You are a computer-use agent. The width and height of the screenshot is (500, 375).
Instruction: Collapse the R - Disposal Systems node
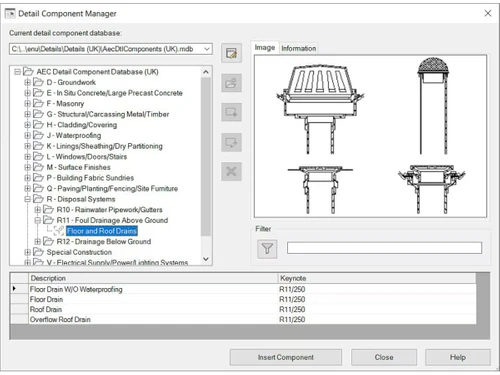27,199
